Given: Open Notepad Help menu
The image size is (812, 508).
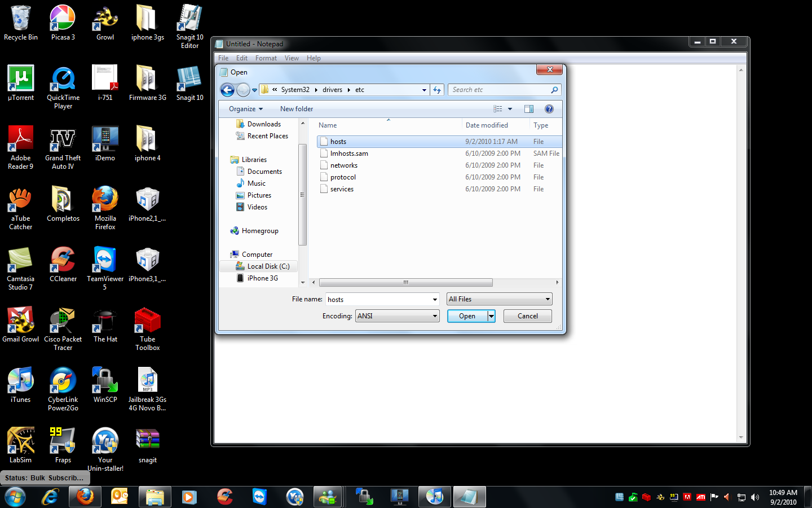Looking at the screenshot, I should tap(314, 58).
